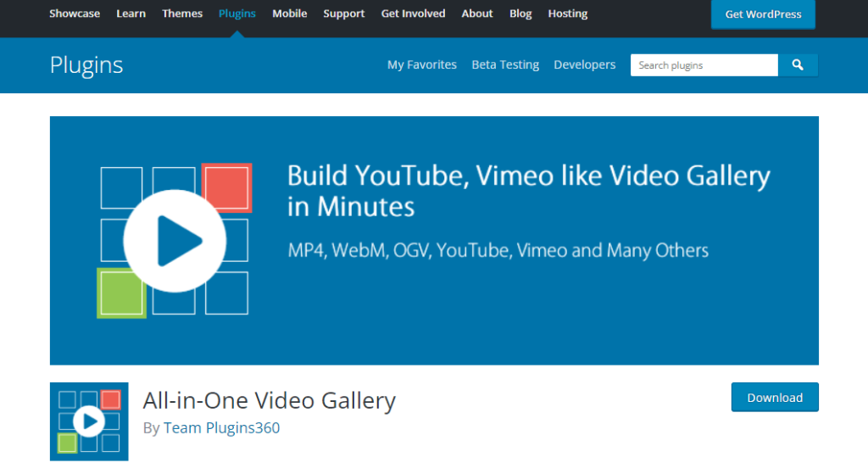This screenshot has width=868, height=474.
Task: Click the Get WordPress button
Action: coord(763,14)
